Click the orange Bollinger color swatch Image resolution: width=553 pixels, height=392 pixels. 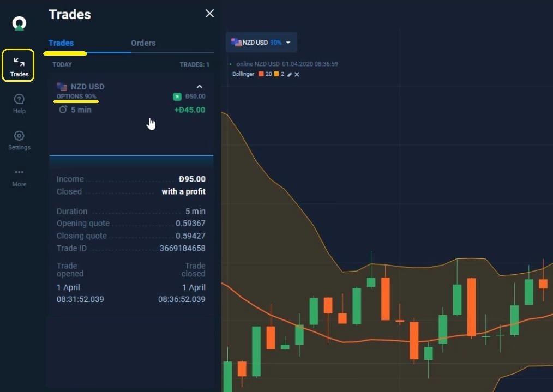[261, 74]
